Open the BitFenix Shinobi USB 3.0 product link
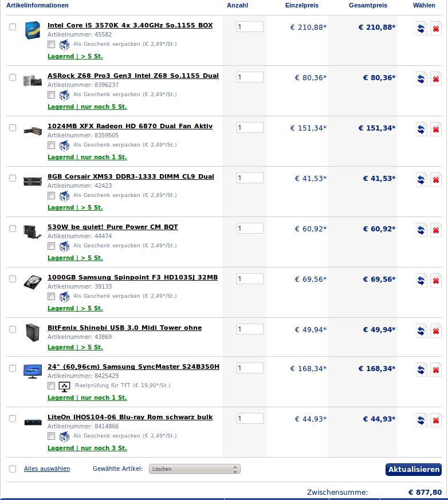The height and width of the screenshot is (500, 448). tap(124, 328)
